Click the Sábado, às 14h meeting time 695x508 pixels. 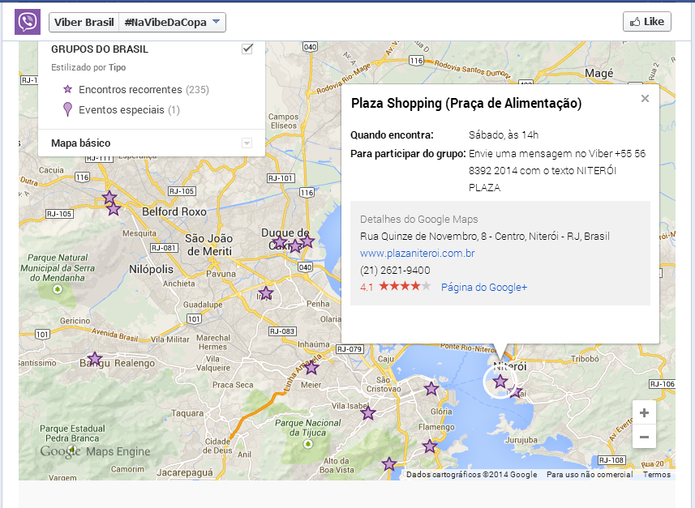[x=504, y=135]
